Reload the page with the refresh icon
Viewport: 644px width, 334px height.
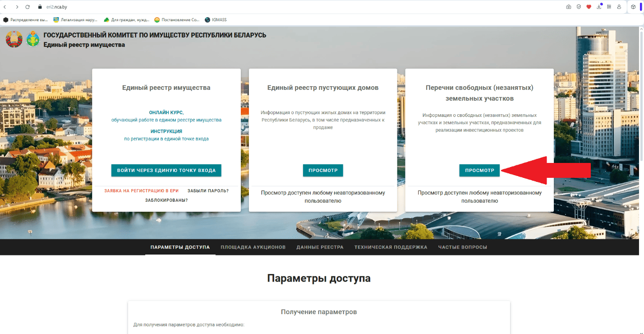28,7
